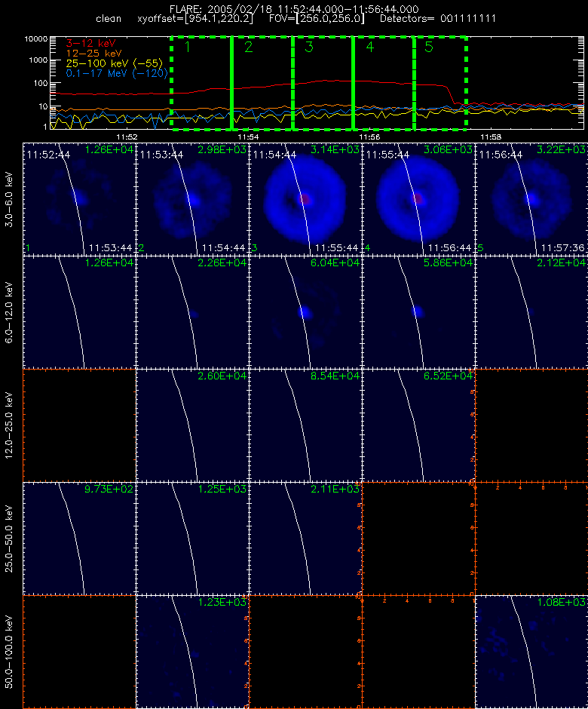Viewport: 588px width, 709px height.
Task: Click the 6.04E+04 peak value
Action: (x=335, y=262)
